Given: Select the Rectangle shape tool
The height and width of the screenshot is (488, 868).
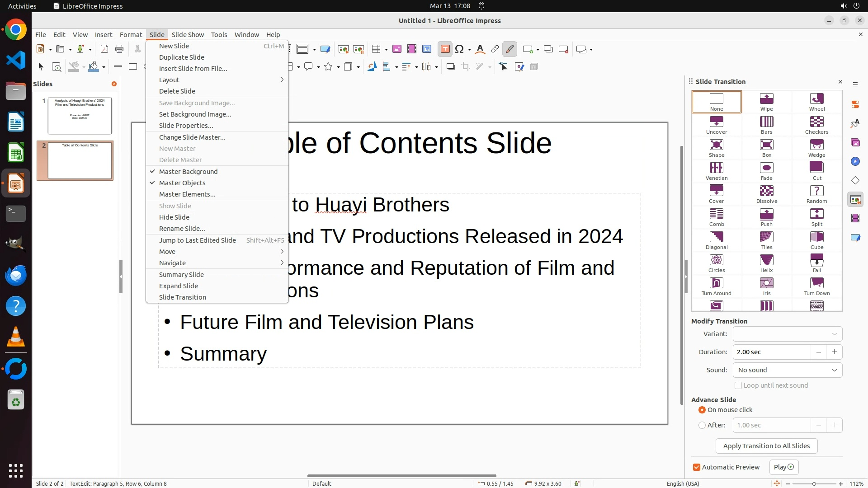Looking at the screenshot, I should [133, 67].
